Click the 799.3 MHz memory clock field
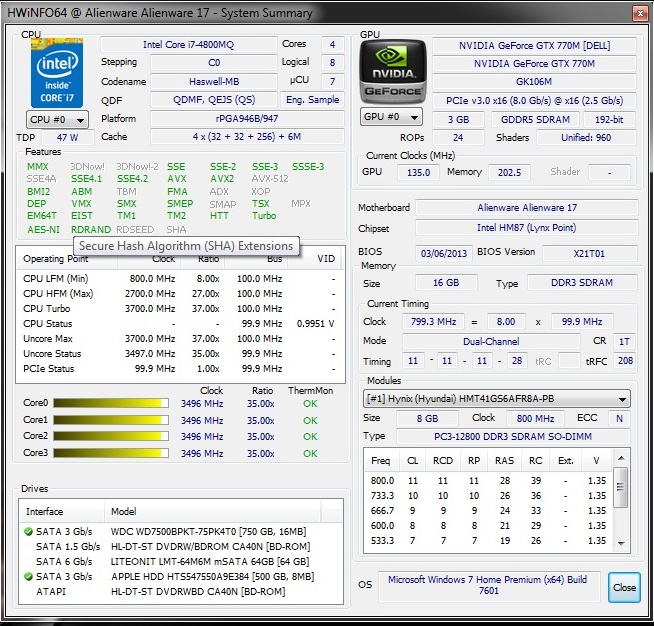 click(x=433, y=322)
